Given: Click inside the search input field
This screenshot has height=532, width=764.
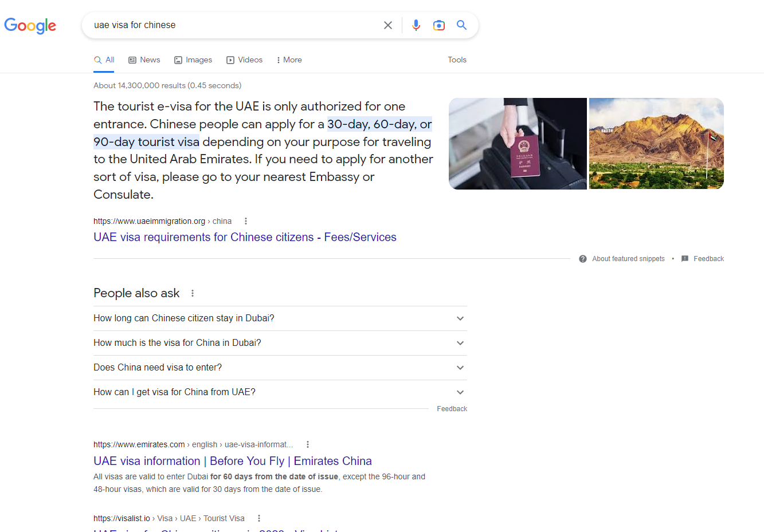Looking at the screenshot, I should tap(229, 25).
